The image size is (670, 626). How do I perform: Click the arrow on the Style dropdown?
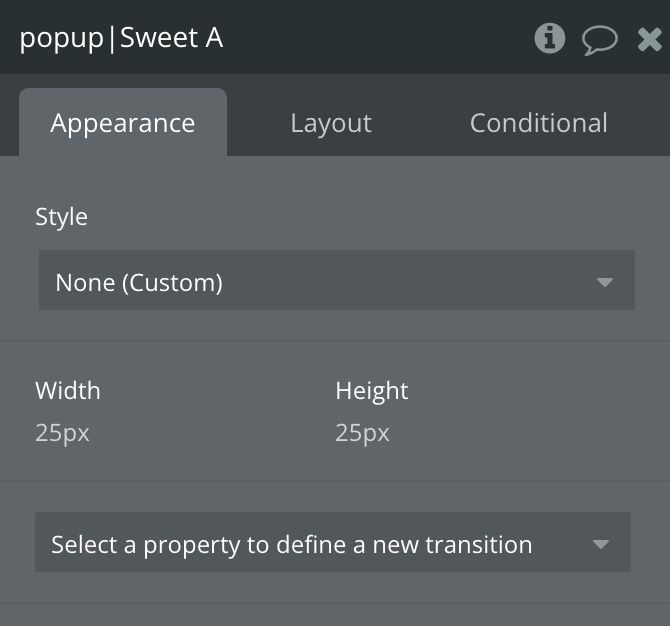[605, 282]
